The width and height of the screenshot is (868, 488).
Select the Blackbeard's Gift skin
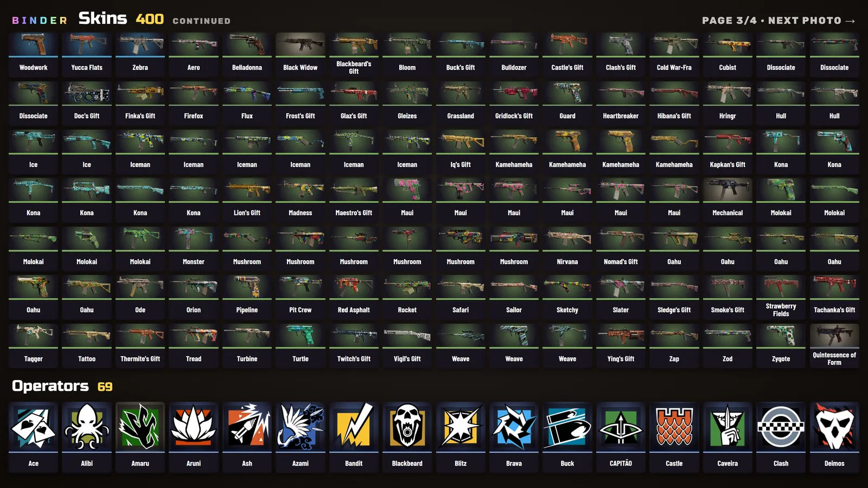click(x=354, y=55)
